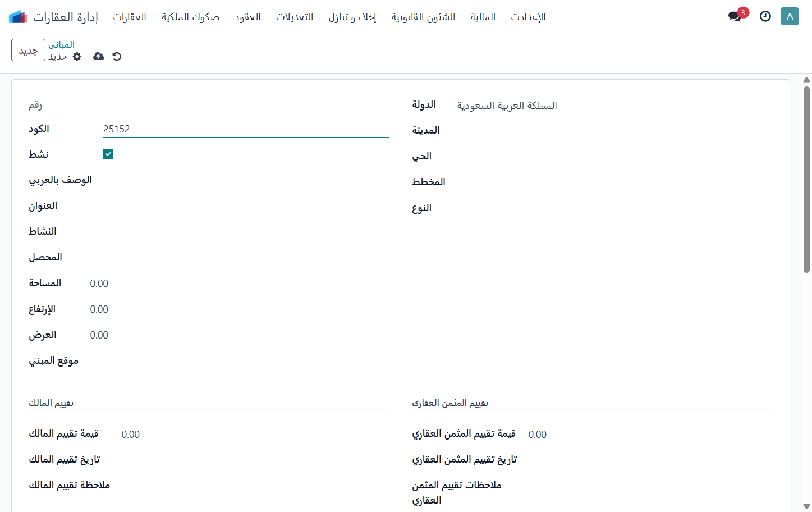Screen dimensions: 812x512
Task: Toggle the نشط checkbox
Action: click(x=108, y=154)
